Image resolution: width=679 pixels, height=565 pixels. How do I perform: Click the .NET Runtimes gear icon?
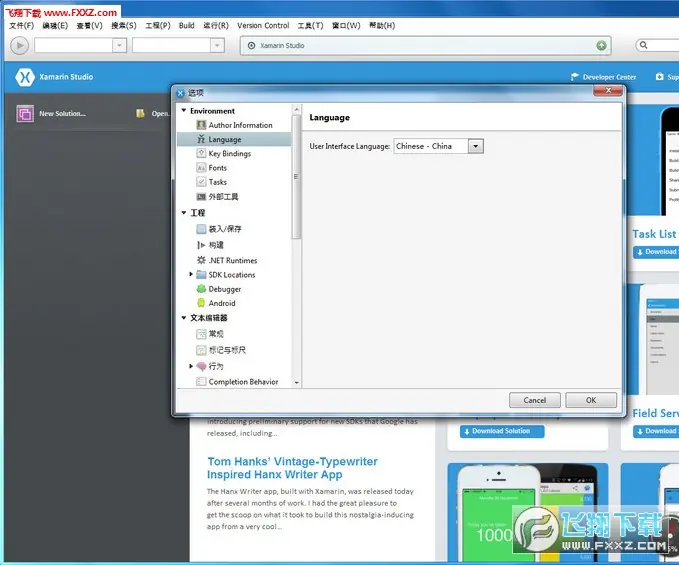coord(201,260)
